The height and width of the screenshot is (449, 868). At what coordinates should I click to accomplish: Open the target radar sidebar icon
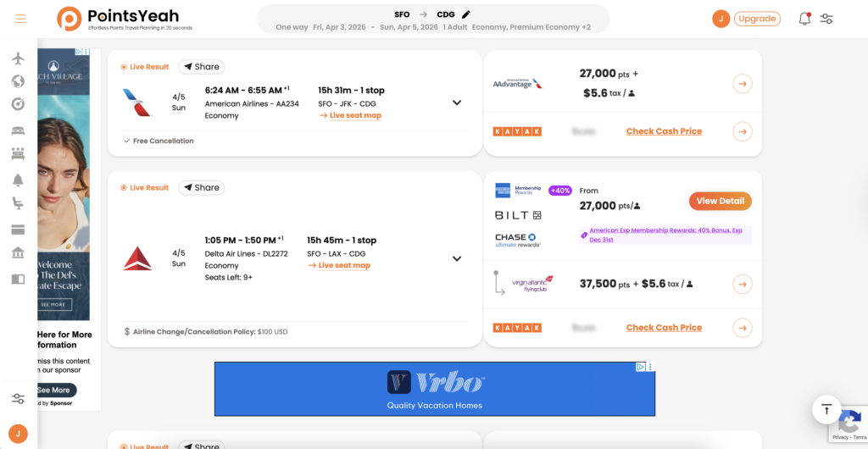point(18,104)
